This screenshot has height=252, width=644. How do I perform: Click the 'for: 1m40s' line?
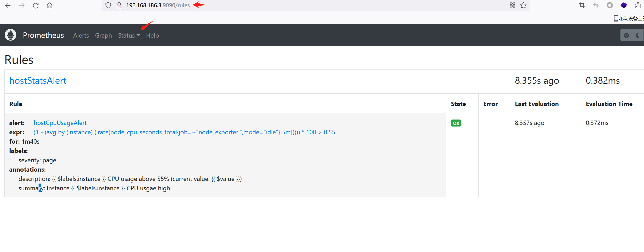[x=24, y=142]
